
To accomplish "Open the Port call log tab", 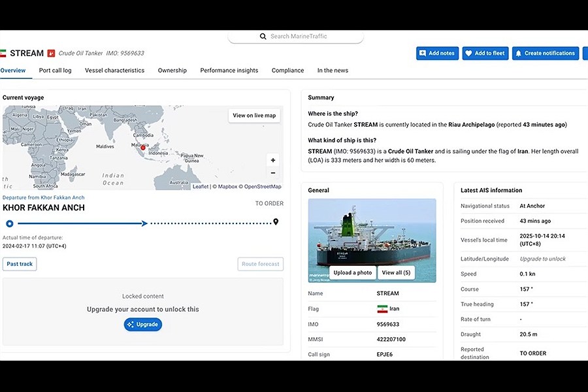I will pos(55,71).
